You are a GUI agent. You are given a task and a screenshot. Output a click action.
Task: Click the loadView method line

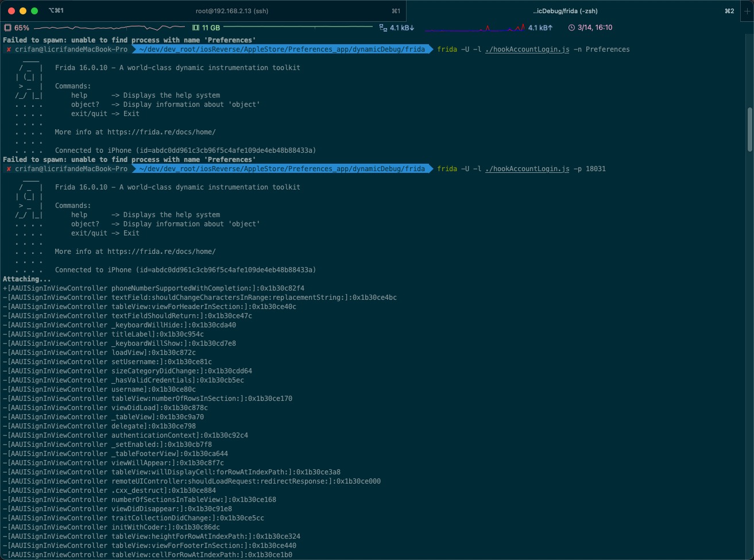(99, 353)
